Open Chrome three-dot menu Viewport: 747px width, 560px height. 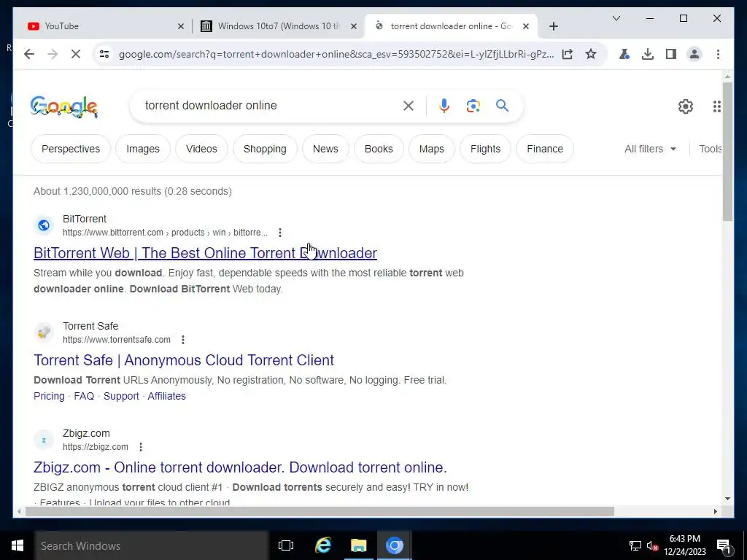click(718, 54)
